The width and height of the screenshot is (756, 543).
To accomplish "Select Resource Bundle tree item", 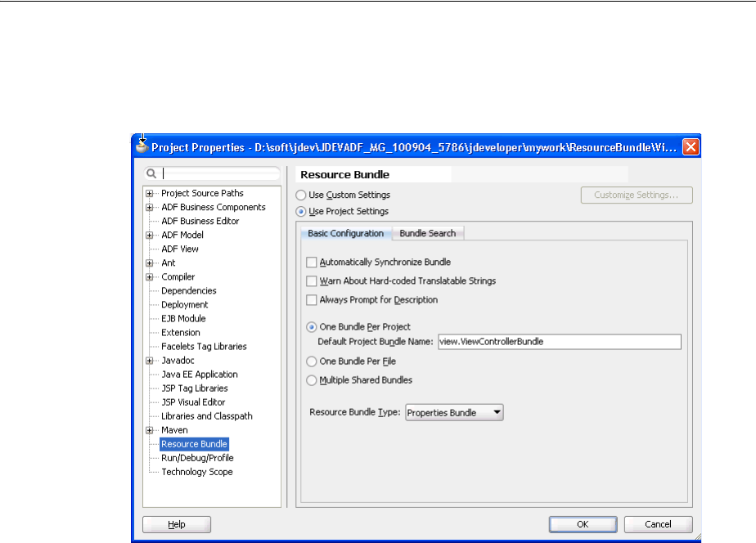I will [x=194, y=444].
